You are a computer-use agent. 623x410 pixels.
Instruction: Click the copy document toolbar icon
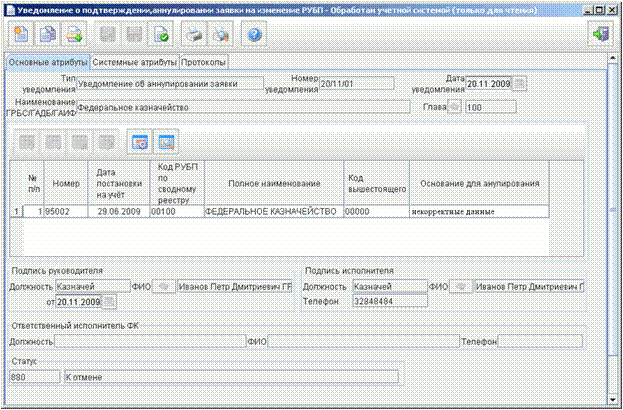[x=47, y=34]
